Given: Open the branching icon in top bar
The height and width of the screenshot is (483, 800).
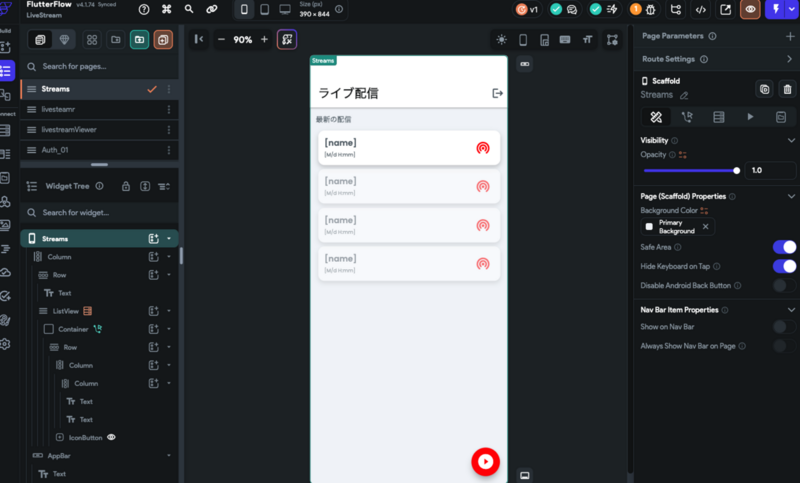Looking at the screenshot, I should point(676,10).
